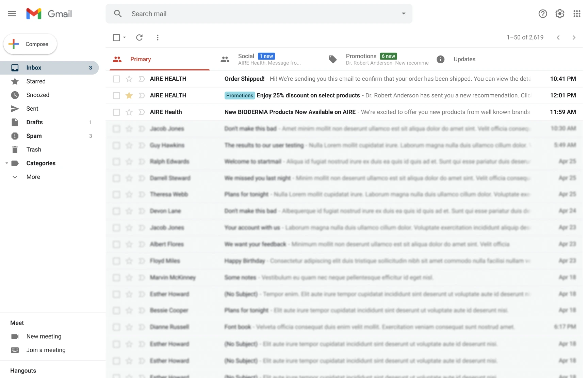Go to the next page of emails
The height and width of the screenshot is (378, 588).
point(574,37)
